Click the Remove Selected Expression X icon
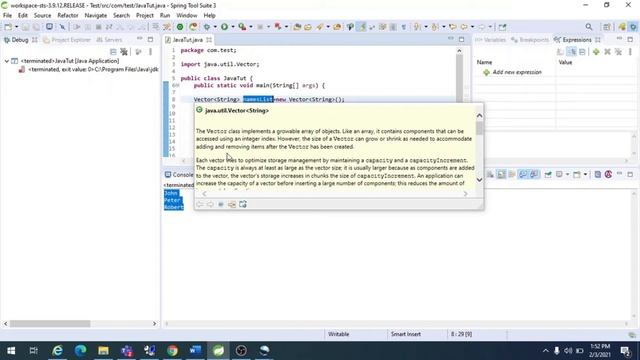 pos(607,52)
